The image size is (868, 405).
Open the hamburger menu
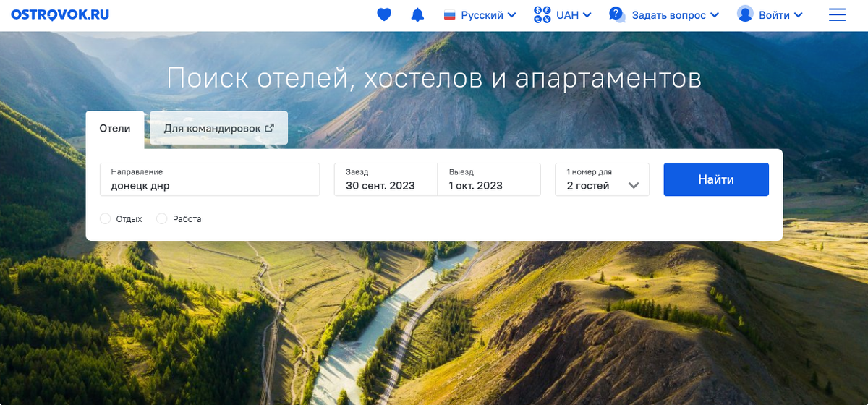click(837, 14)
